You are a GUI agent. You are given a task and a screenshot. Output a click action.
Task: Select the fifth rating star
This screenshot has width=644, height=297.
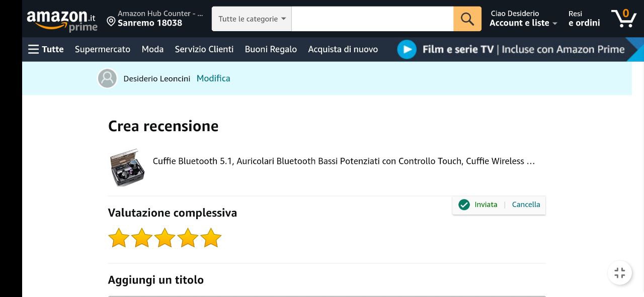tap(211, 238)
